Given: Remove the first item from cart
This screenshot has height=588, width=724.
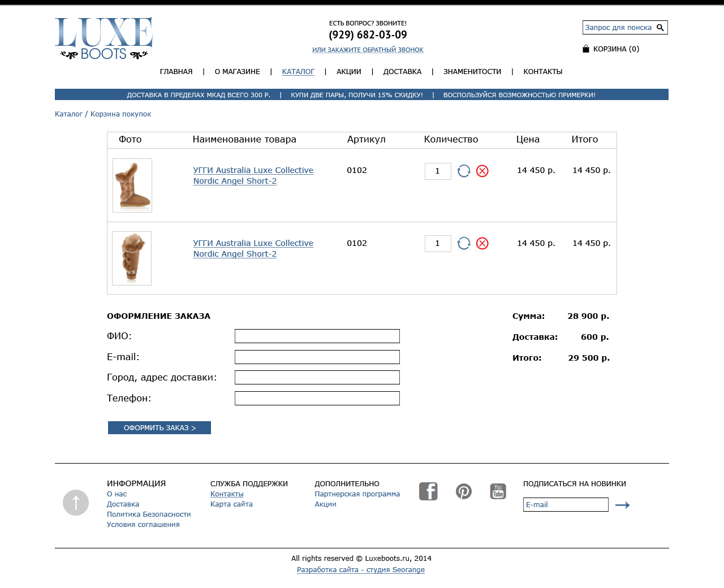Looking at the screenshot, I should tap(482, 171).
